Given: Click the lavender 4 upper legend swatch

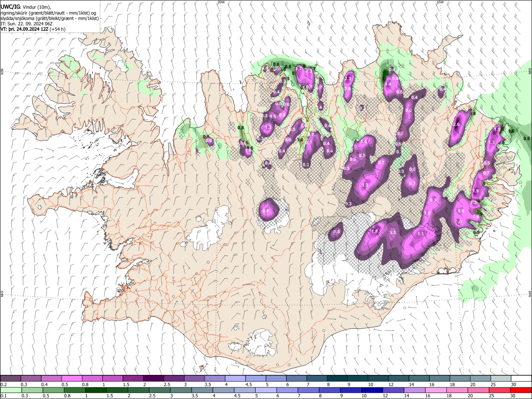Looking at the screenshot, I should 235,378.
